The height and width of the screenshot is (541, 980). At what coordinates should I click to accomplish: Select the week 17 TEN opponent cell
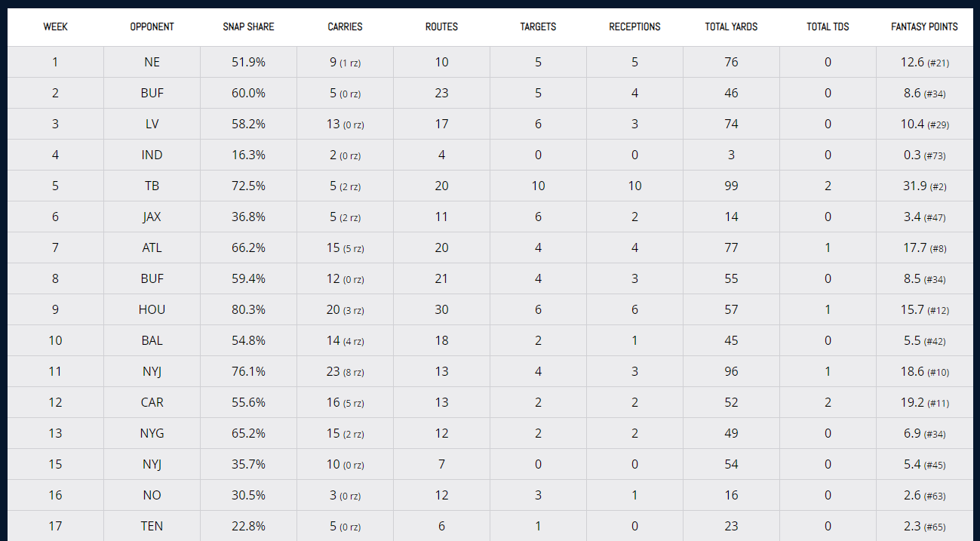pos(152,526)
